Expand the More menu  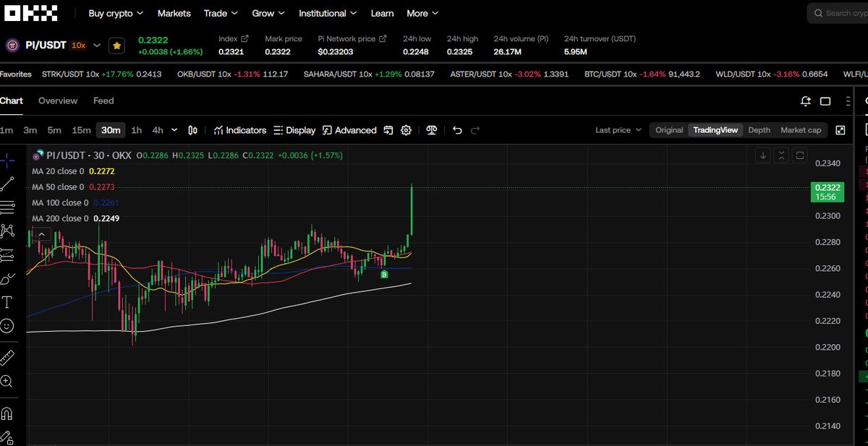coord(422,13)
